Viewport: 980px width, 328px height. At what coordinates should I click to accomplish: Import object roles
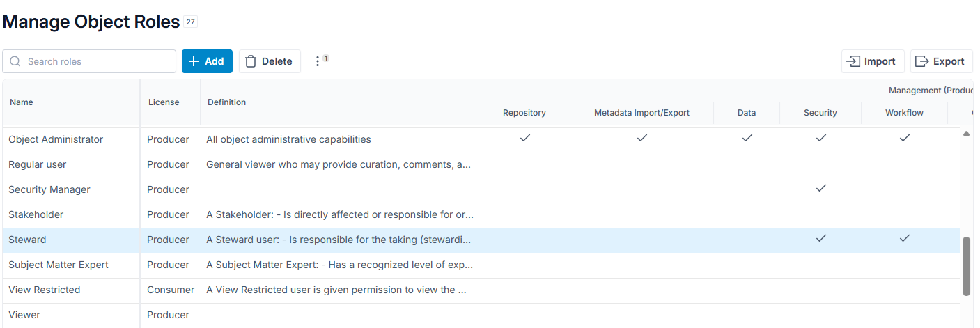tap(873, 61)
